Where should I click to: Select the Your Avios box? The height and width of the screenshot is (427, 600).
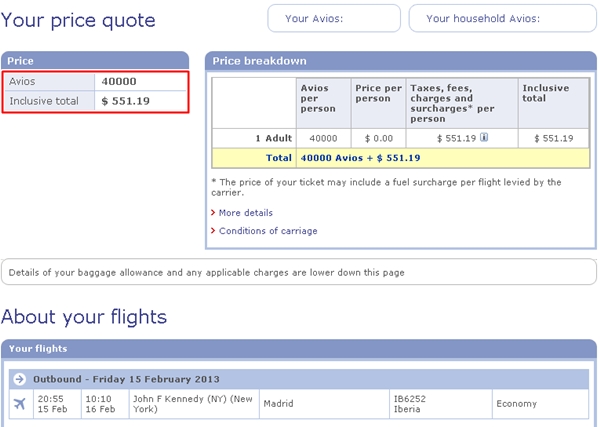[334, 18]
